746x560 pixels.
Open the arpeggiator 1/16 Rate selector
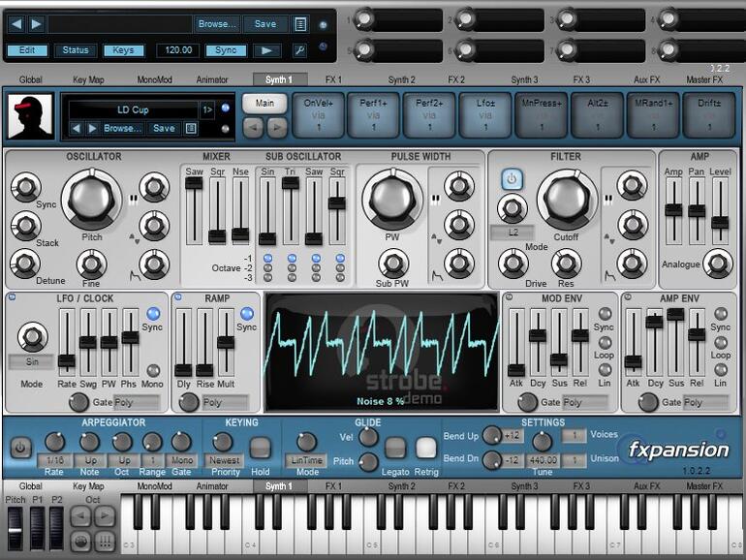[x=54, y=460]
